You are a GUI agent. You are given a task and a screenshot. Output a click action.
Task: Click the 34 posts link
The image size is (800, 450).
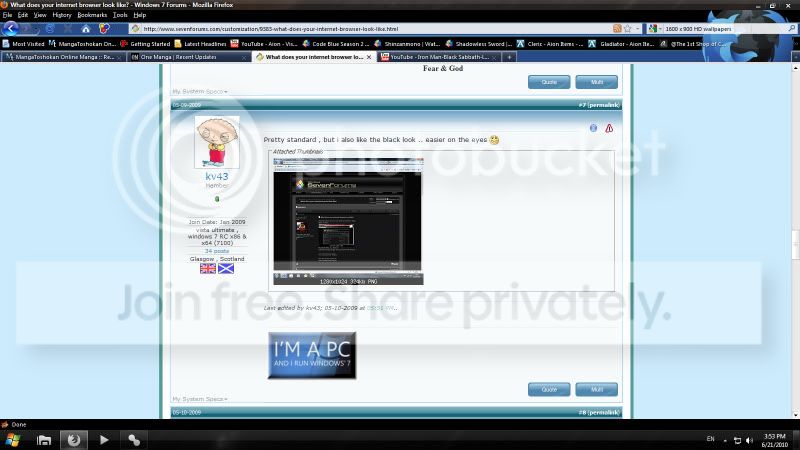pyautogui.click(x=217, y=251)
